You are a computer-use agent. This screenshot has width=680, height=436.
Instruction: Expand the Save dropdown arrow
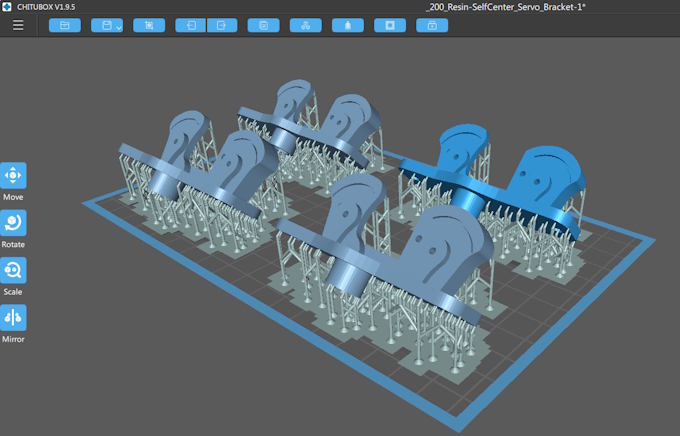pos(118,26)
